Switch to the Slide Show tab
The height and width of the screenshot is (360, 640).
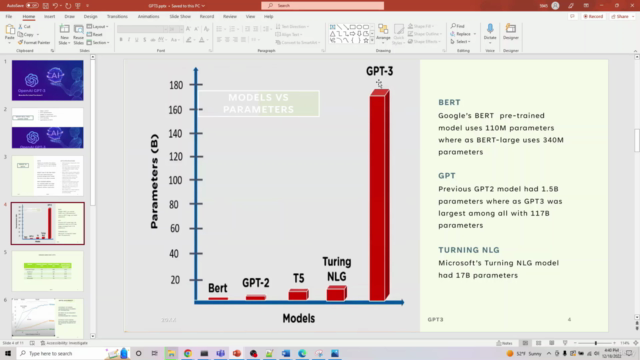pos(180,17)
